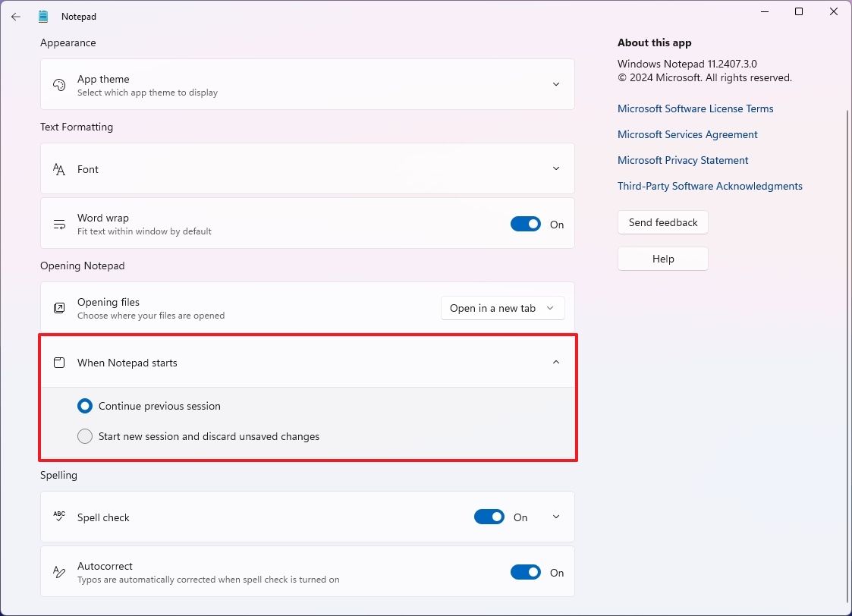This screenshot has width=852, height=616.
Task: Click the When Notepad starts icon
Action: point(59,362)
